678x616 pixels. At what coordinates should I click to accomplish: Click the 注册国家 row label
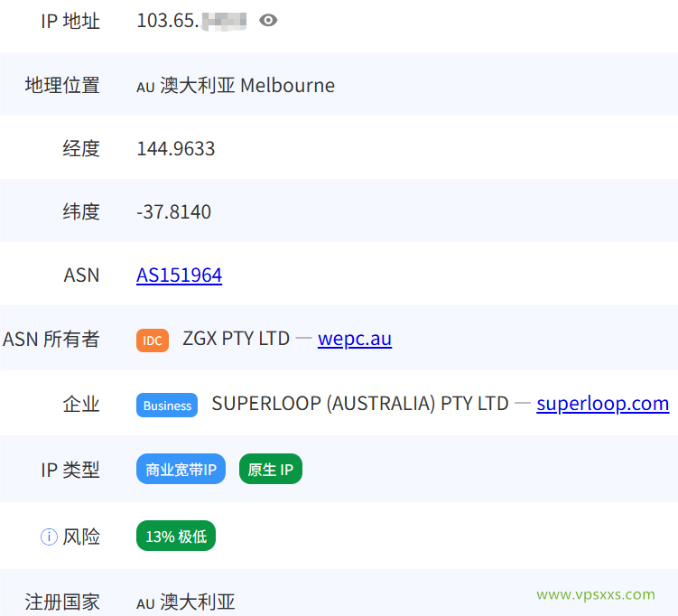pyautogui.click(x=62, y=602)
